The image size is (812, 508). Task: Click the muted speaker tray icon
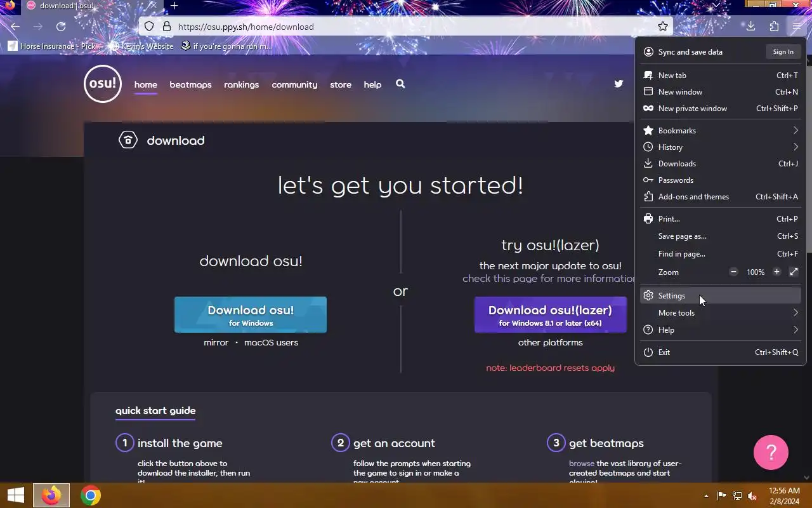click(x=752, y=496)
